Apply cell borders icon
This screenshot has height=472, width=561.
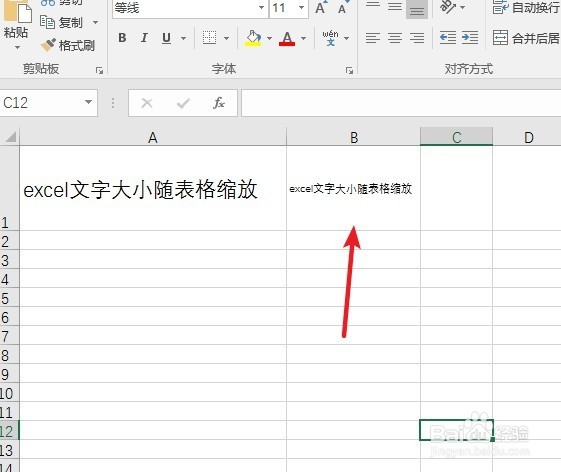(x=209, y=38)
